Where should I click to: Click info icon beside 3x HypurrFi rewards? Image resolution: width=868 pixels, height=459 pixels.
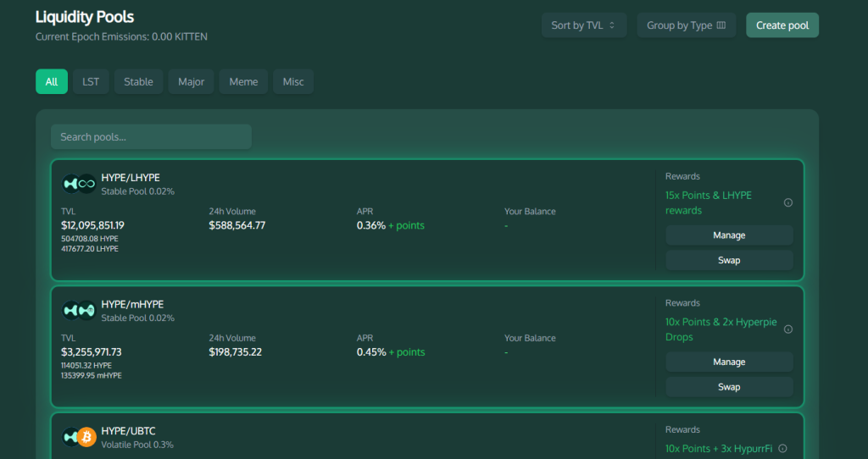pos(782,449)
